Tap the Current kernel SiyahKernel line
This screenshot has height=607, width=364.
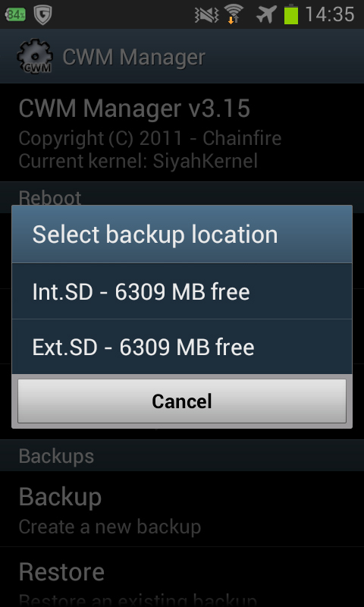coord(138,161)
